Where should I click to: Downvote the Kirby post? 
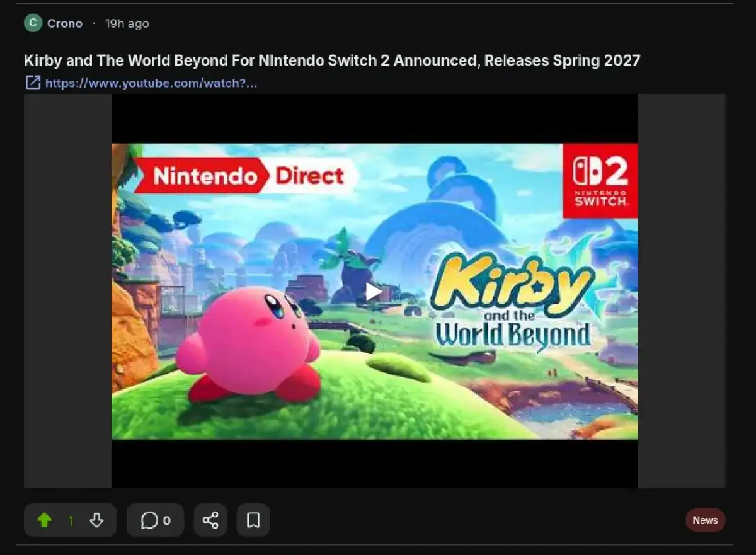tap(96, 520)
